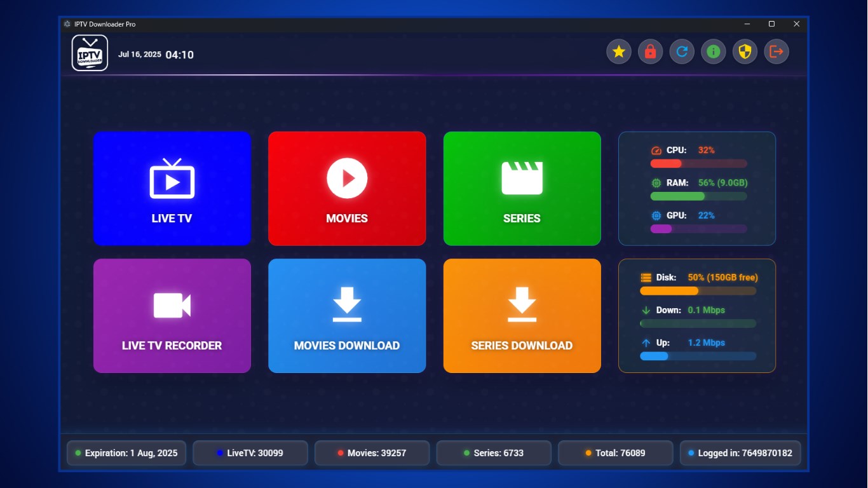Image resolution: width=868 pixels, height=488 pixels.
Task: Click the Disk icon in the system panel
Action: [x=646, y=277]
